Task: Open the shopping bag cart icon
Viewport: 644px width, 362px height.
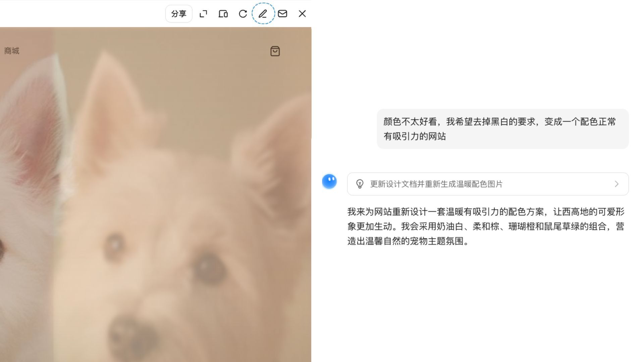Action: (x=275, y=51)
